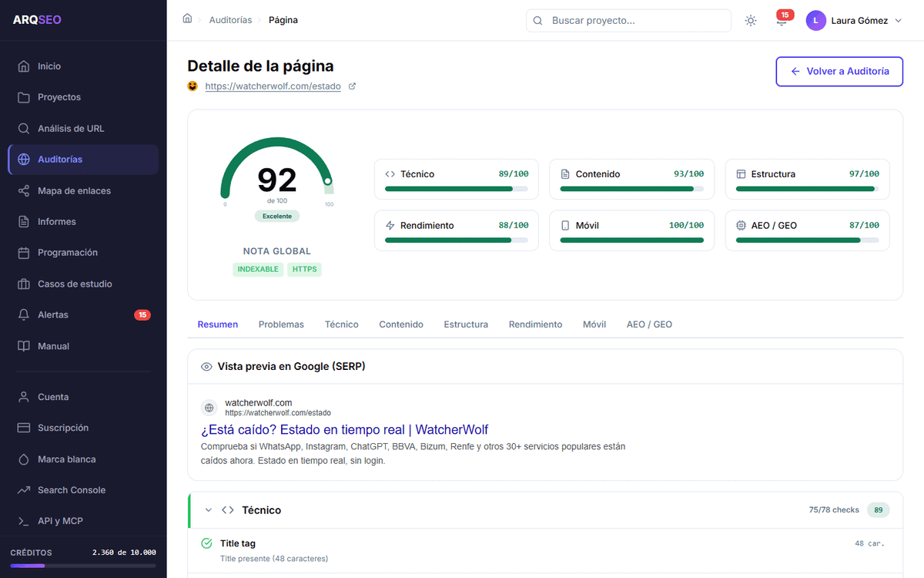Click the INDEXABLE badge

click(258, 270)
